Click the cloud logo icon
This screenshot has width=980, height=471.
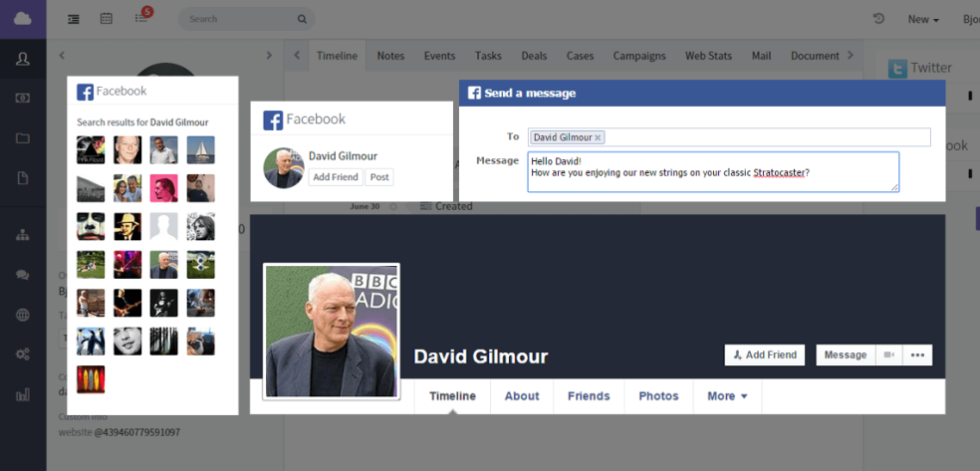click(x=22, y=18)
